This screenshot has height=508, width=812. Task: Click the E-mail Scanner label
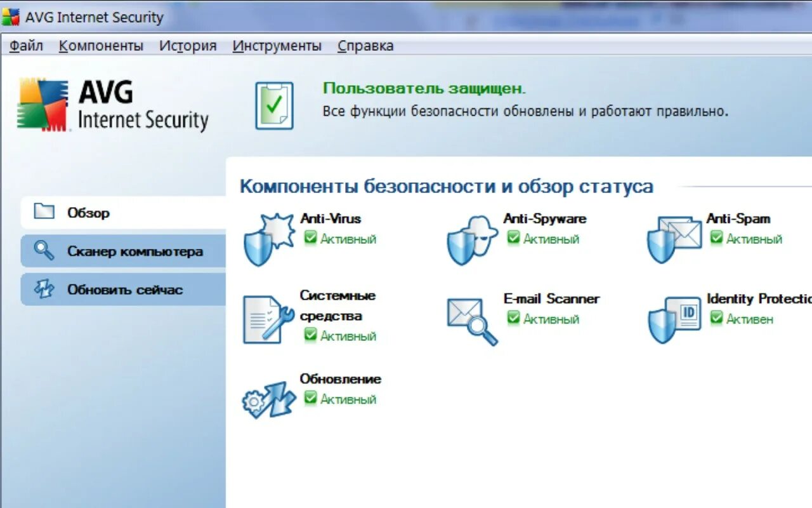point(551,298)
